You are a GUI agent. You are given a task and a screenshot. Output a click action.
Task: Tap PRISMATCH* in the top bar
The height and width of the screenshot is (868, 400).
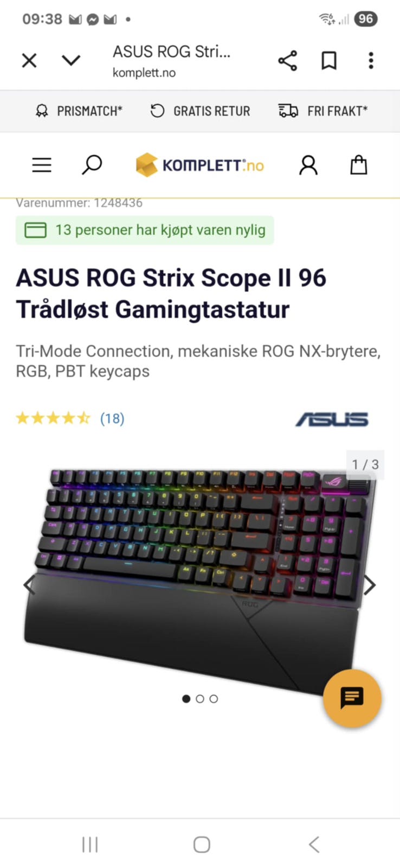click(x=79, y=111)
